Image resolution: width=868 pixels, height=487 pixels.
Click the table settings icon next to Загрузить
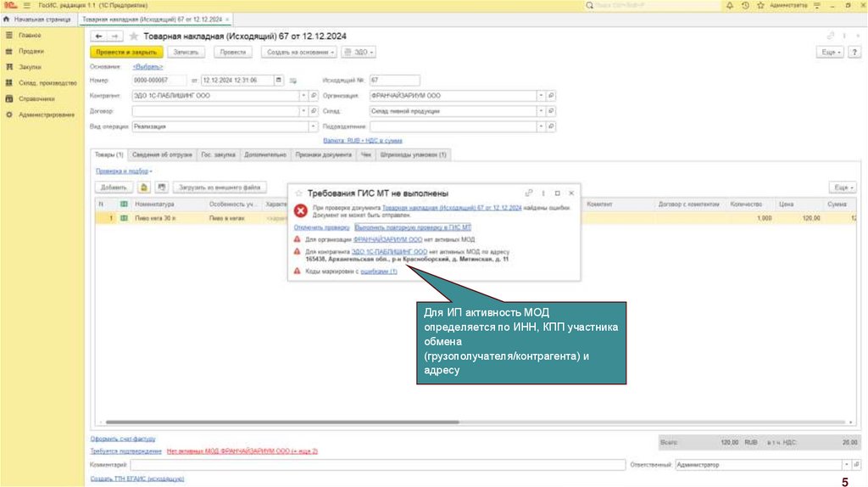coord(161,188)
